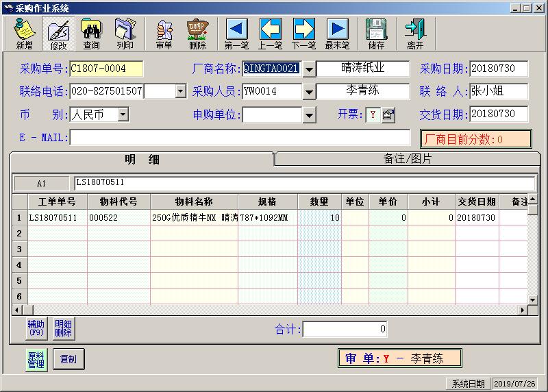Viewport: 548px width, 392px height.
Task: Click the 数量 column header
Action: [319, 201]
